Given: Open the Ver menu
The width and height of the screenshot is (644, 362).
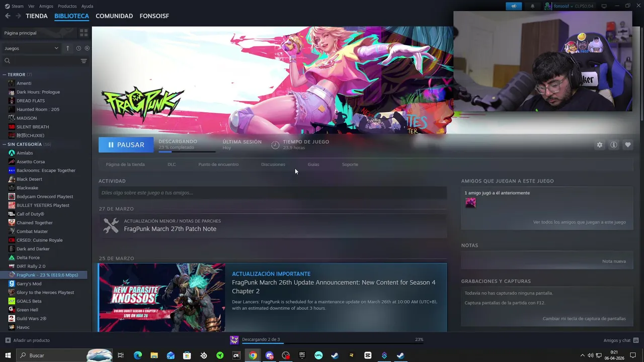Looking at the screenshot, I should (x=31, y=6).
